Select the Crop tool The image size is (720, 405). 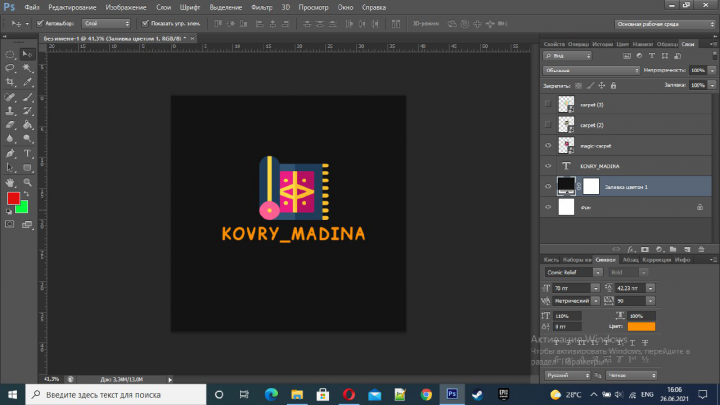coord(10,82)
